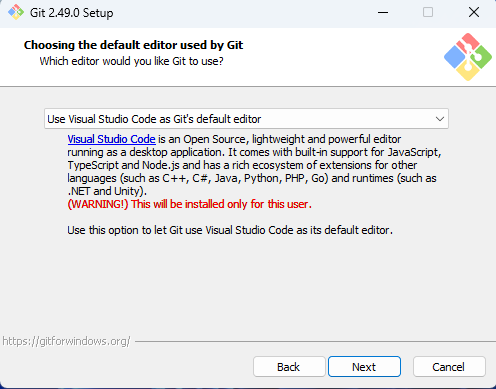The image size is (496, 389).
Task: Cancel the Git setup wizard
Action: pyautogui.click(x=449, y=367)
